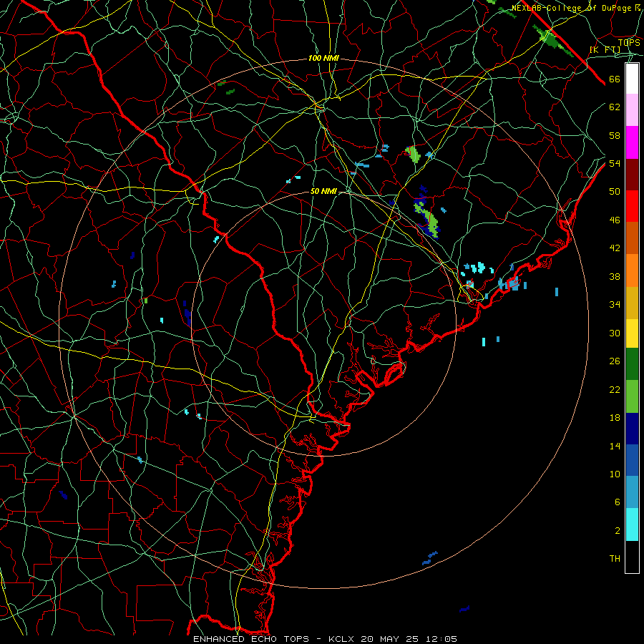The width and height of the screenshot is (644, 644).
Task: Click the medium blue legend swatch
Action: click(632, 460)
